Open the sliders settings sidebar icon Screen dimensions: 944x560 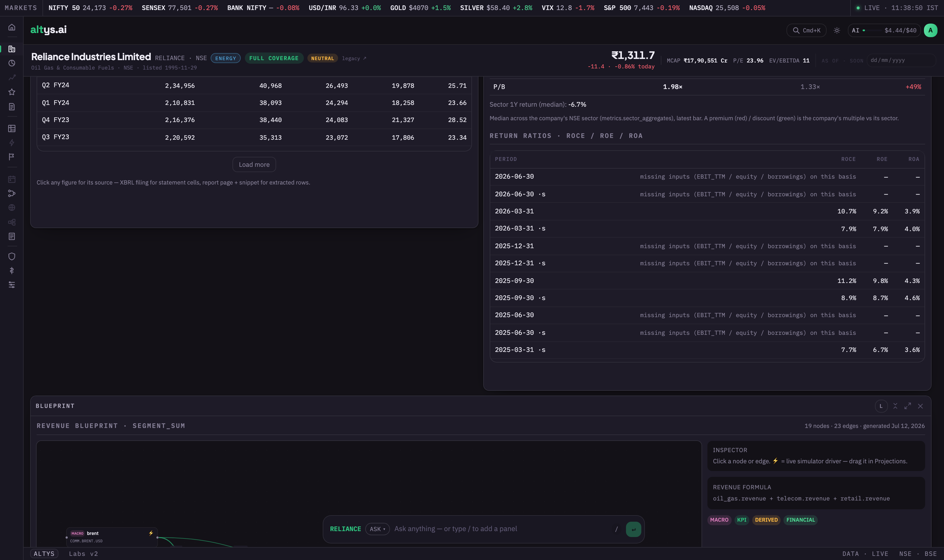pyautogui.click(x=12, y=285)
